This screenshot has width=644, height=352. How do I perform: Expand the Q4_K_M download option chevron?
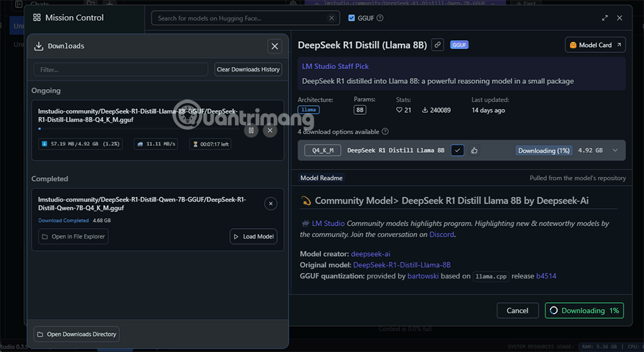[x=615, y=150]
